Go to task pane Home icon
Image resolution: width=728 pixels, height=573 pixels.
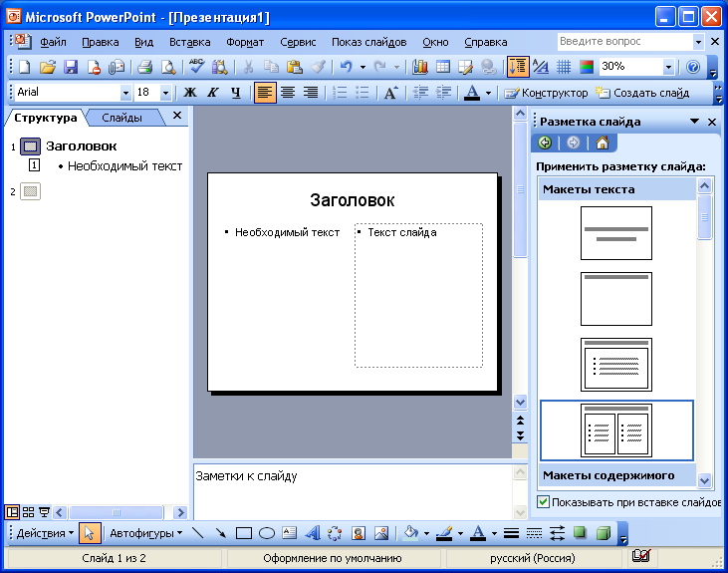click(x=603, y=143)
